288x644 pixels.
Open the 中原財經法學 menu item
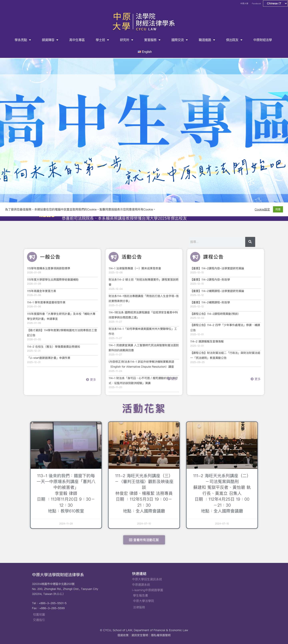(263, 40)
